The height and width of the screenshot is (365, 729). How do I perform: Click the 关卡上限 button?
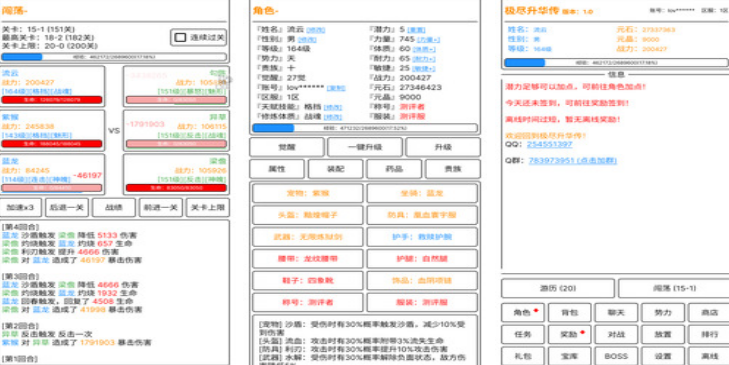pos(208,207)
